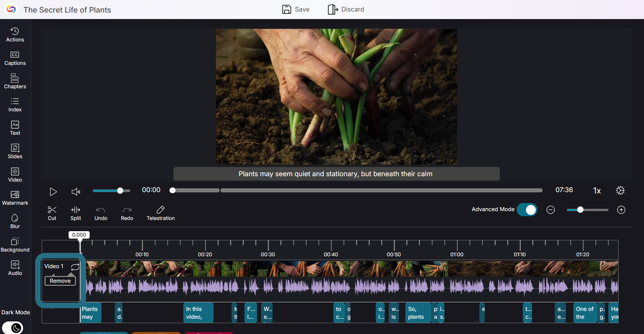Click the 00:00 current time display
The height and width of the screenshot is (334, 644).
(151, 190)
